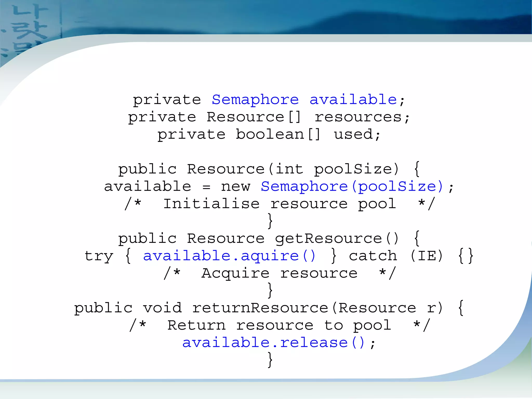Click the line 'private Resource[] resources;'
532x399 pixels.
[x=269, y=117]
